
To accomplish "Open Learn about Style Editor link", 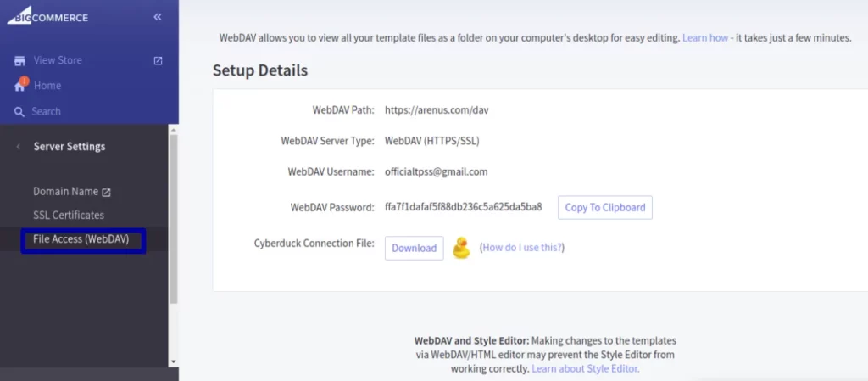I will click(x=586, y=368).
